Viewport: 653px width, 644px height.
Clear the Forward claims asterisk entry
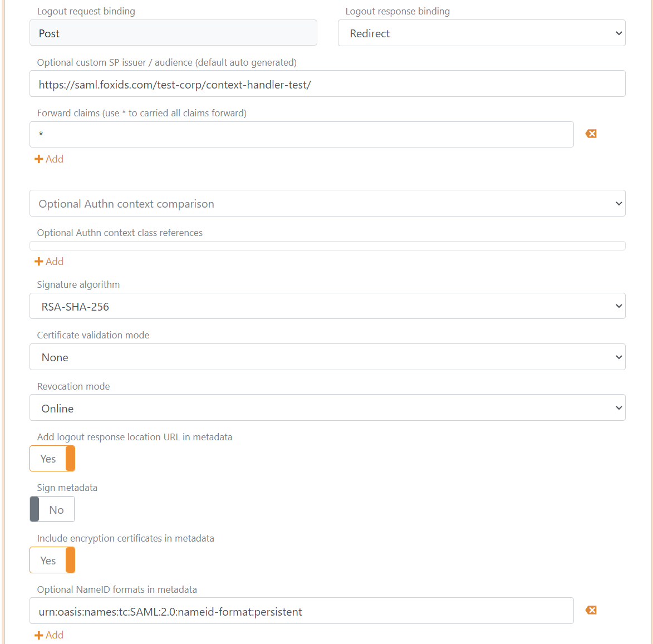coord(591,134)
